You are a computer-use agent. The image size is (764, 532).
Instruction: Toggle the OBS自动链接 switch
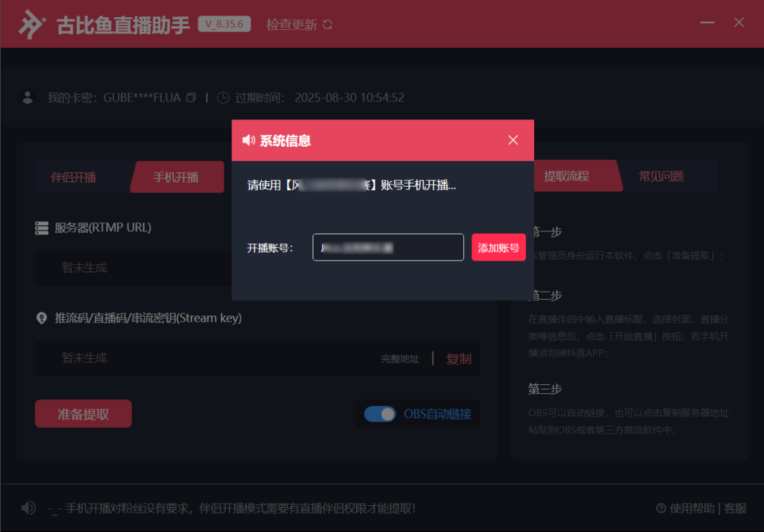point(380,414)
